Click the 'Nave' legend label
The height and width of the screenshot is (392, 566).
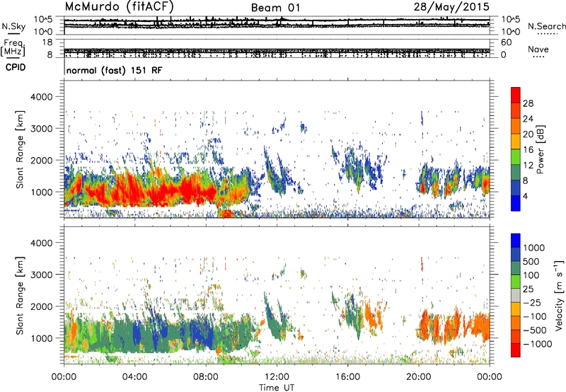(538, 50)
